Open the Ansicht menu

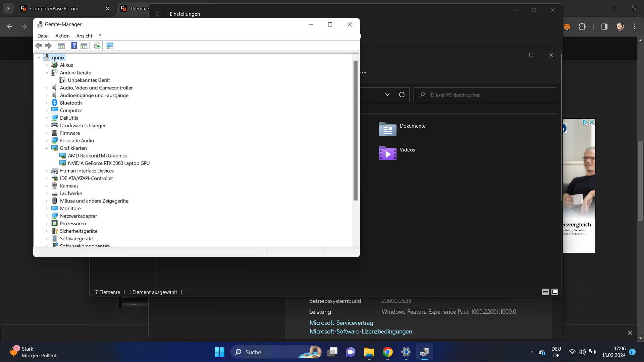click(84, 36)
